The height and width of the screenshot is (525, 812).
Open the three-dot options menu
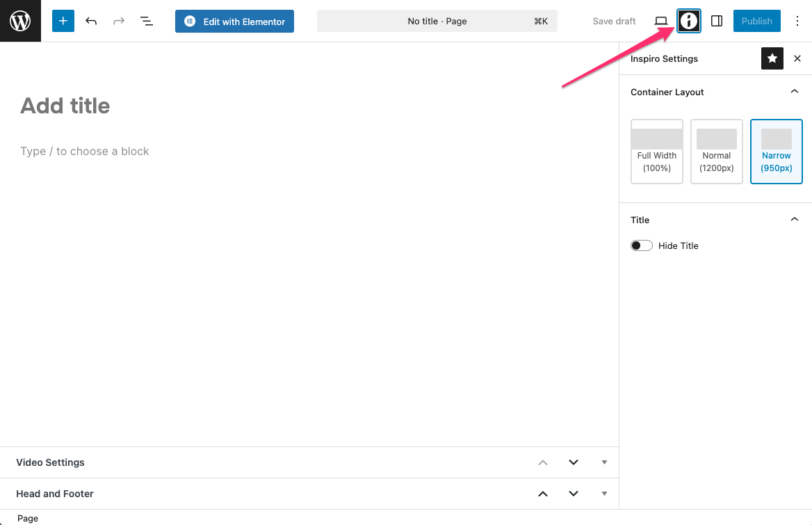[797, 21]
